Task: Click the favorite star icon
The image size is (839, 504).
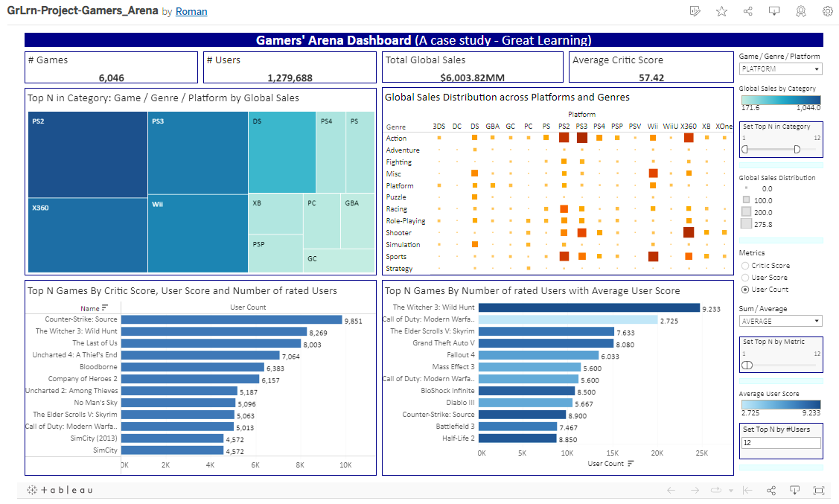Action: (721, 11)
